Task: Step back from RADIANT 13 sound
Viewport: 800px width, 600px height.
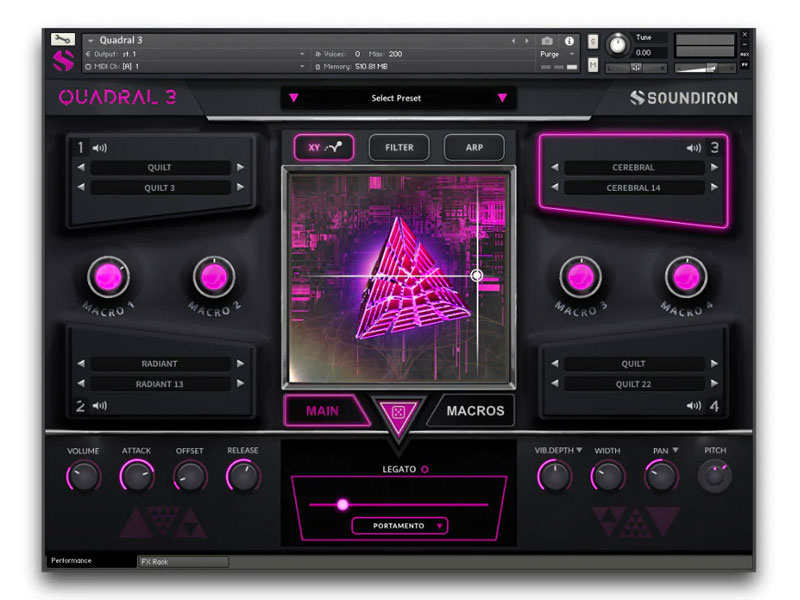Action: tap(81, 383)
